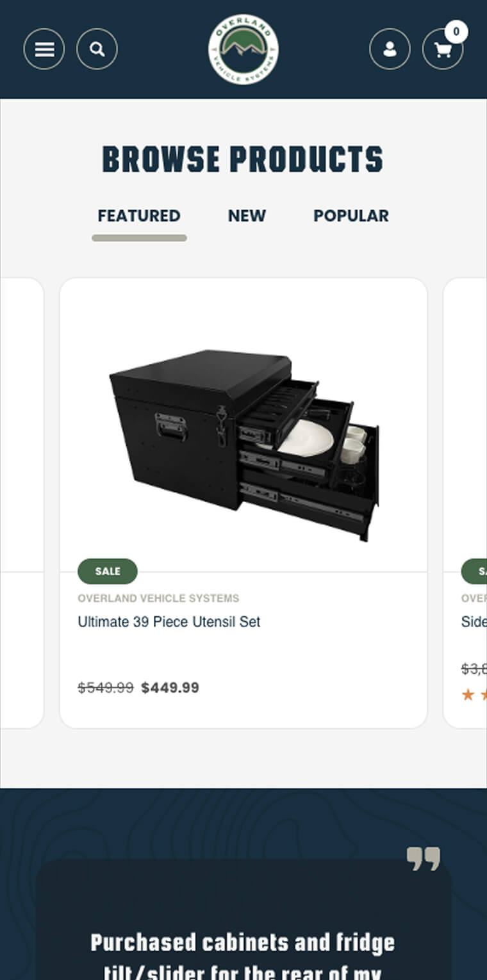Open Ultimate 39 Piece Utensil Set link
Screen dimensions: 487x980
click(x=169, y=621)
